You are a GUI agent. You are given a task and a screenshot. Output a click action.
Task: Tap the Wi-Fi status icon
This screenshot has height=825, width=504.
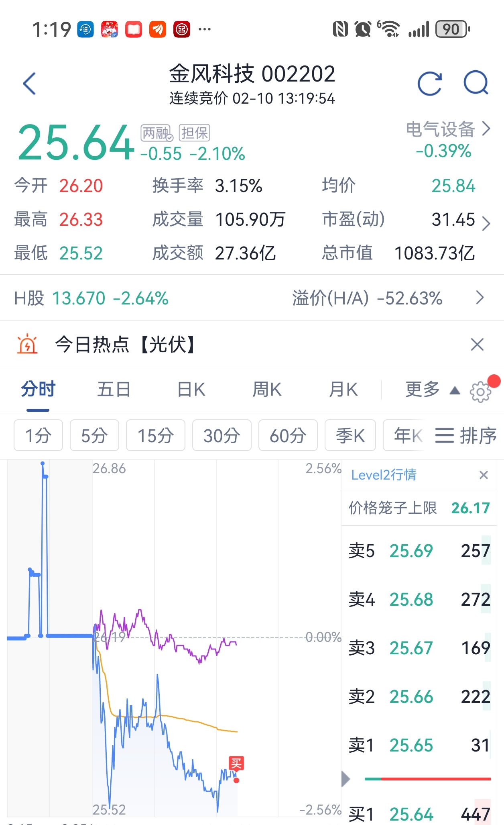[x=388, y=29]
